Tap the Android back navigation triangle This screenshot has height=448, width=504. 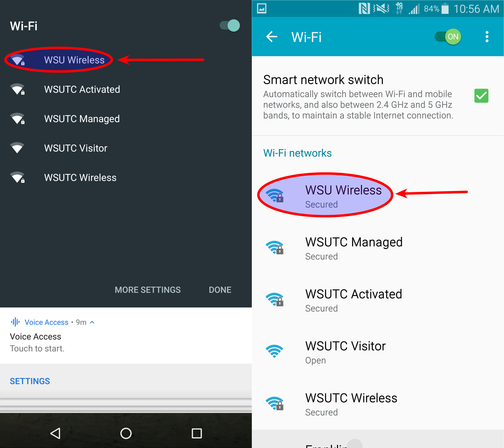click(x=55, y=433)
